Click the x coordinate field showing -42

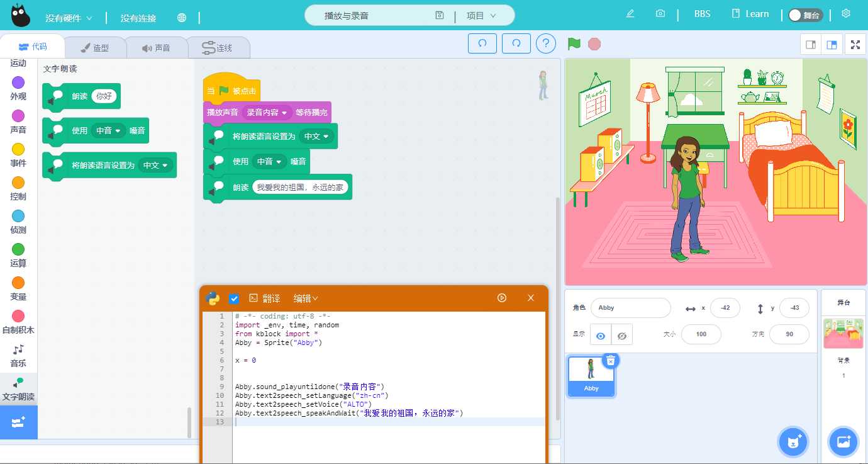tap(725, 308)
